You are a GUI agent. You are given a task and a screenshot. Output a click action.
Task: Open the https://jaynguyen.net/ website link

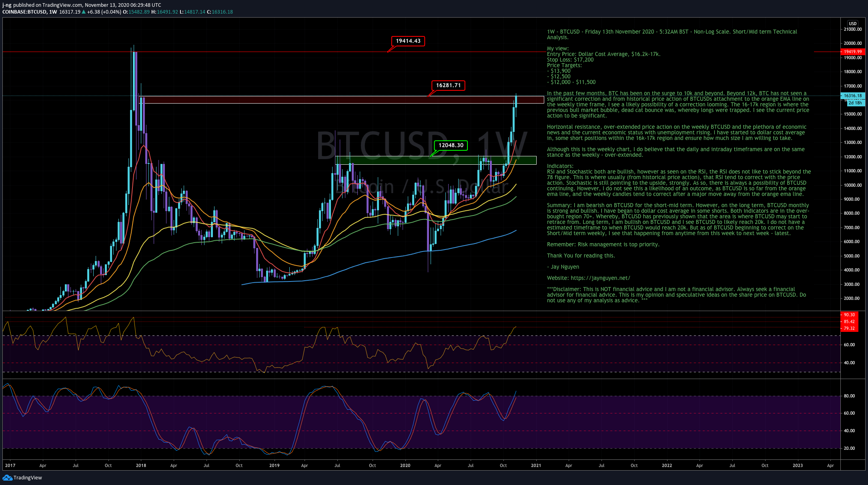(x=600, y=278)
